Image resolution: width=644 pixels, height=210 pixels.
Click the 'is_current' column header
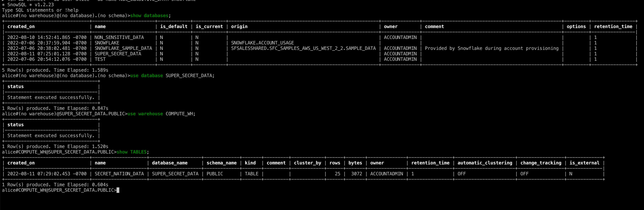[209, 26]
